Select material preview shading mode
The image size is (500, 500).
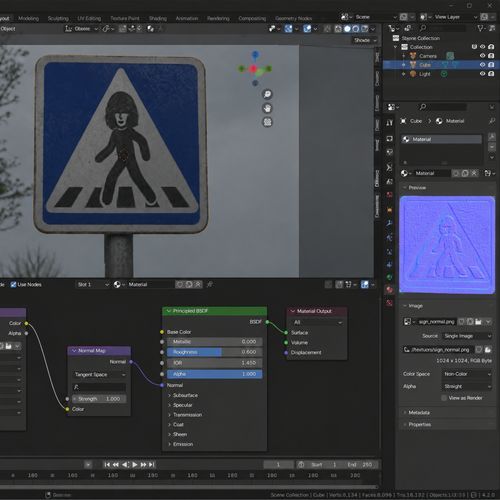(356, 29)
